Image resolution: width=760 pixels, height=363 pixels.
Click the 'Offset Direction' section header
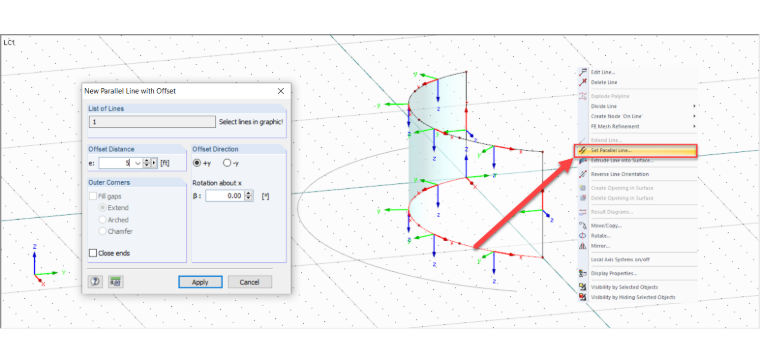point(215,149)
